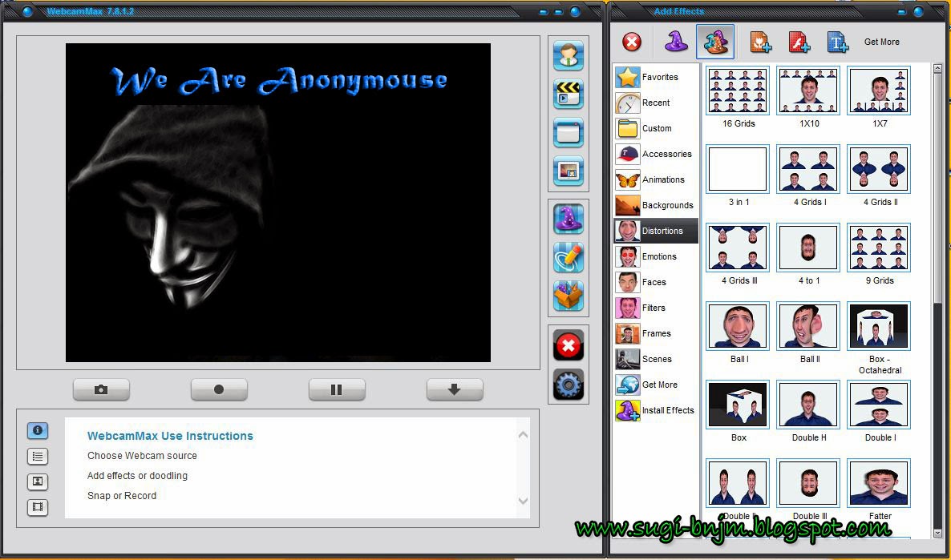Image resolution: width=951 pixels, height=560 pixels.
Task: Select the info tab icon
Action: coord(38,430)
